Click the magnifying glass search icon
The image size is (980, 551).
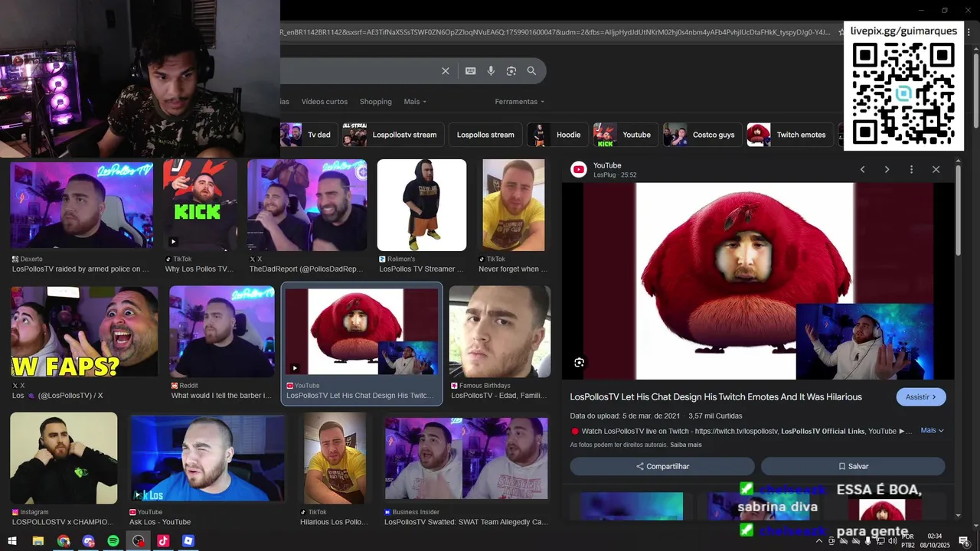tap(531, 70)
